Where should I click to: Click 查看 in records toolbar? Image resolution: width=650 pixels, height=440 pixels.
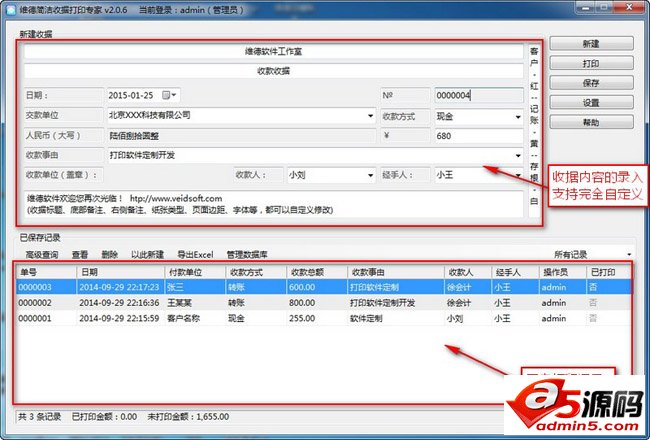[80, 255]
